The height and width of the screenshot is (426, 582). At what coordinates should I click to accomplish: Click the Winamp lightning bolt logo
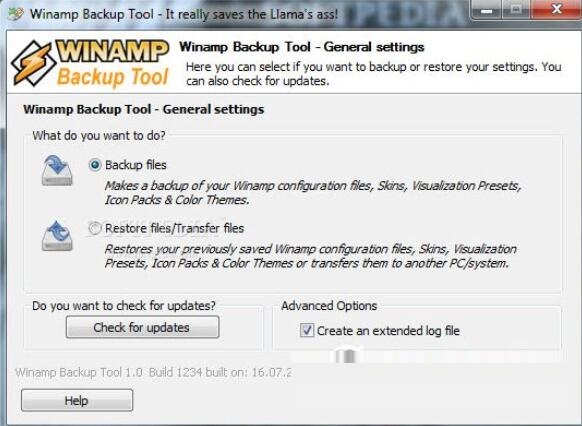coord(32,63)
